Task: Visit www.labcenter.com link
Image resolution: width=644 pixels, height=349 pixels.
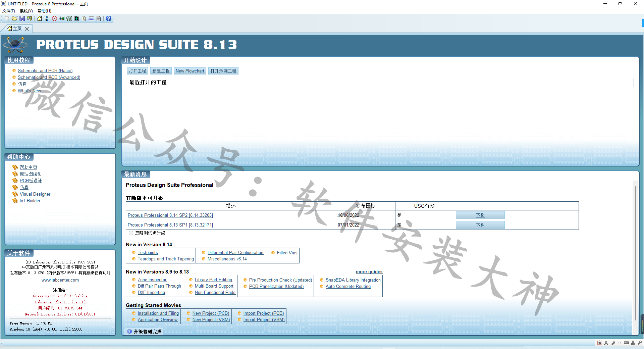Action: (x=60, y=280)
